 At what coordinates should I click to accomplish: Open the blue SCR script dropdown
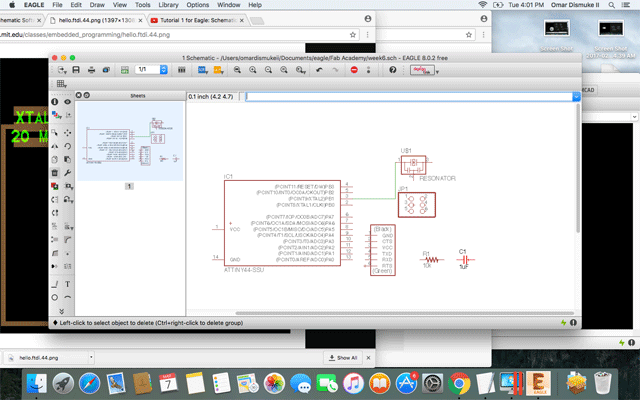pyautogui.click(x=202, y=70)
